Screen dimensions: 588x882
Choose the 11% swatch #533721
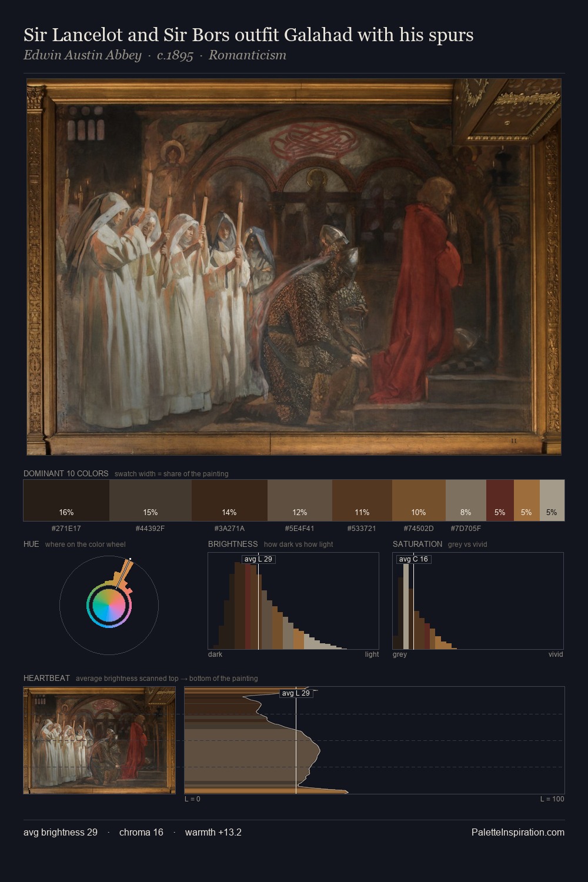pos(362,500)
